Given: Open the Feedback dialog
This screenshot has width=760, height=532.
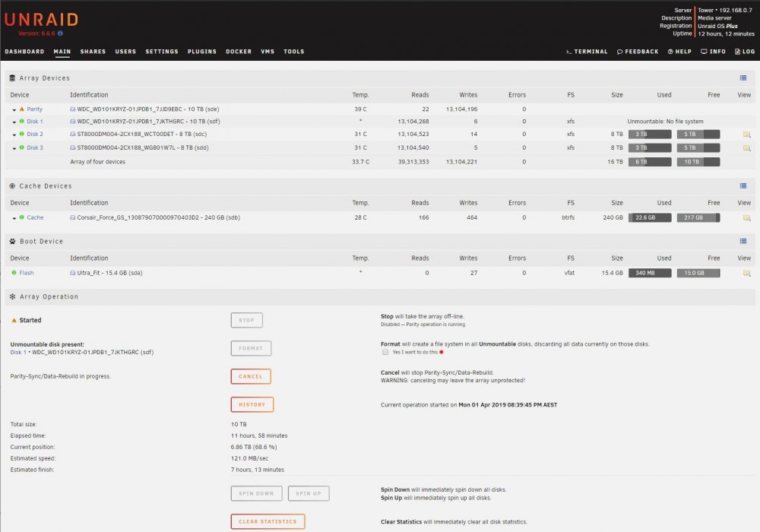Looking at the screenshot, I should [x=638, y=52].
